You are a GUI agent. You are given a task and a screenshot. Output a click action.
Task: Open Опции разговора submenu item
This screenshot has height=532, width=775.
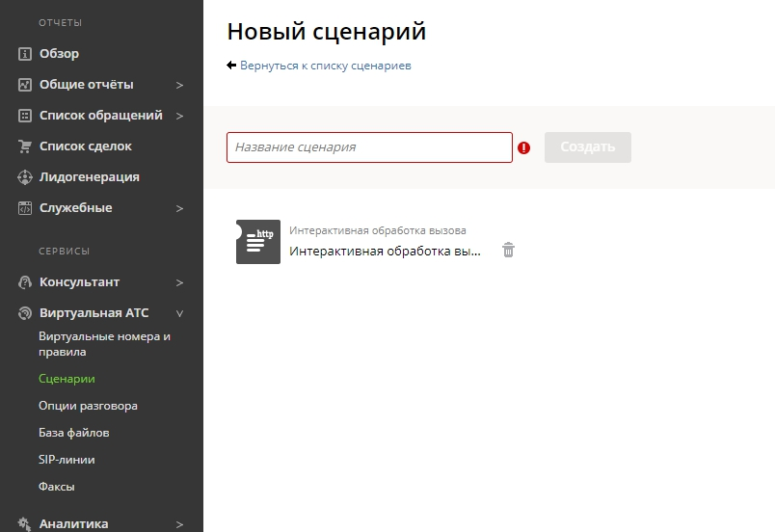(x=88, y=406)
